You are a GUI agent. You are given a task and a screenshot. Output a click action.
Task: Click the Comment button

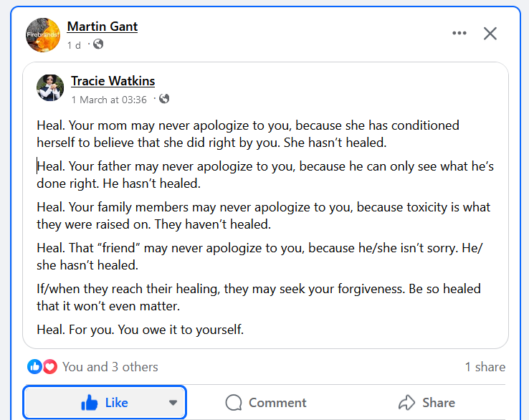266,403
